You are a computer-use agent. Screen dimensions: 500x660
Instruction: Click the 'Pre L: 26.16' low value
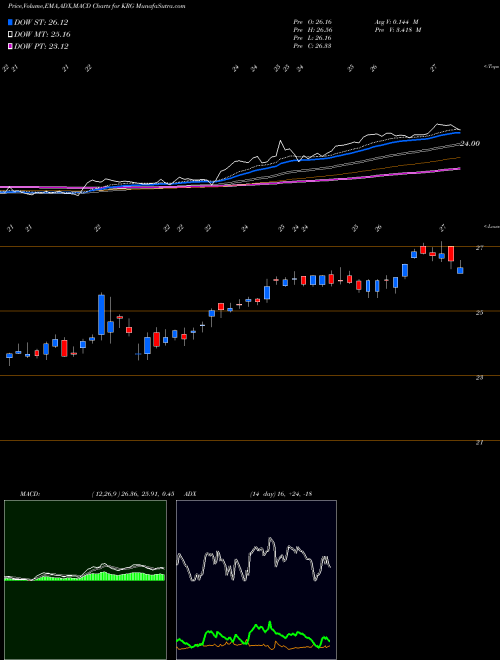click(x=313, y=38)
